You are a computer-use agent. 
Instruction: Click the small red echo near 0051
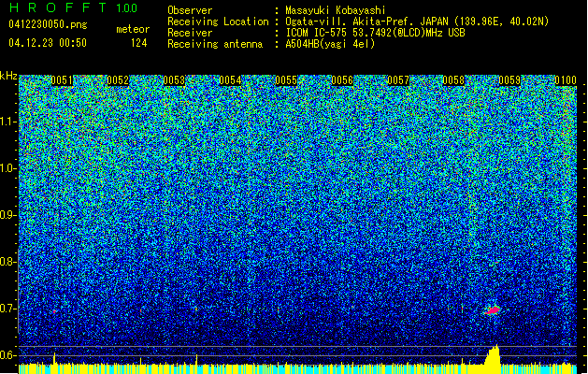(54, 311)
